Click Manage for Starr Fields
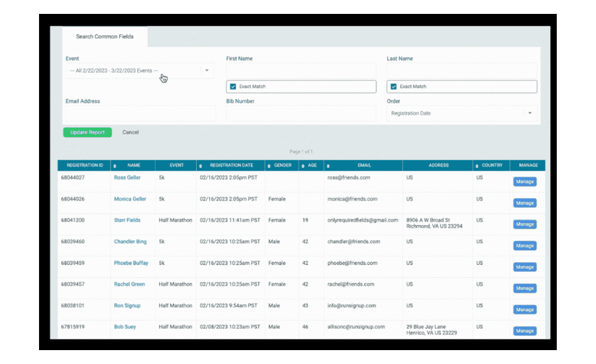Viewport: 596px width, 364px height. pyautogui.click(x=525, y=224)
